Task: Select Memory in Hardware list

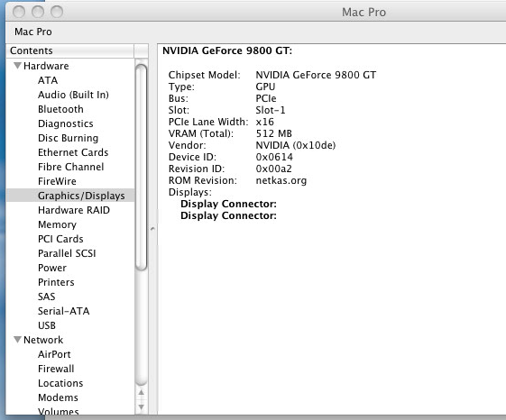Action: [x=57, y=224]
